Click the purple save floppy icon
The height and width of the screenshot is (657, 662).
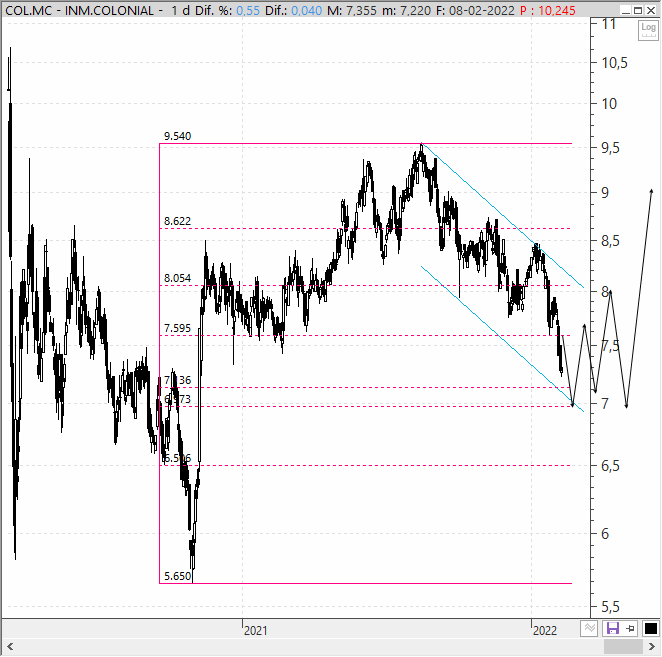(x=612, y=628)
